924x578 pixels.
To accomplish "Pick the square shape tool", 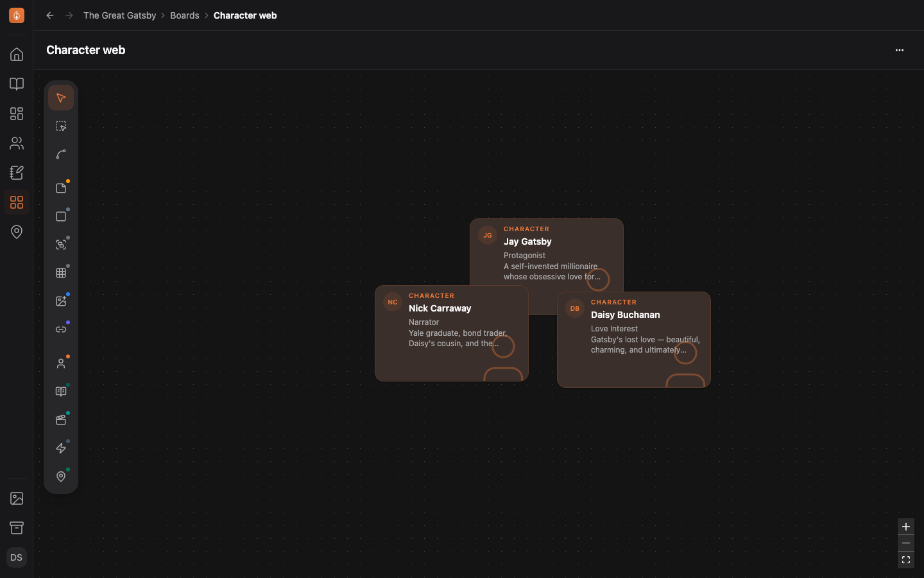I will 61,216.
